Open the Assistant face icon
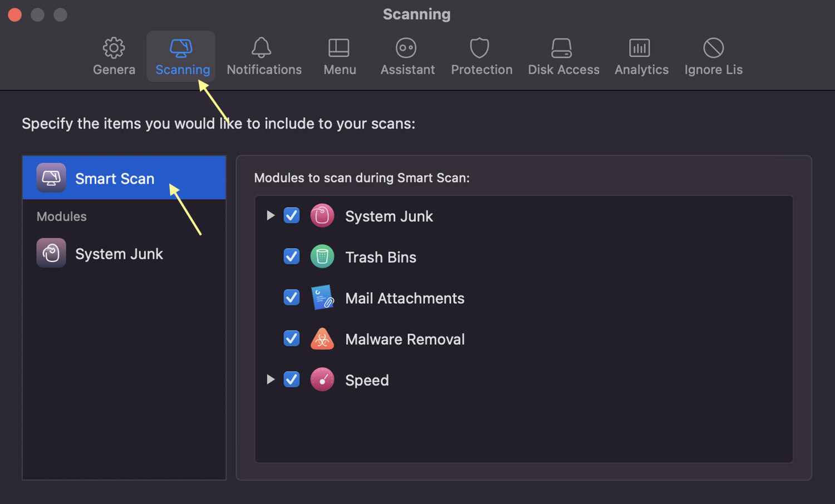This screenshot has height=504, width=835. 406,48
